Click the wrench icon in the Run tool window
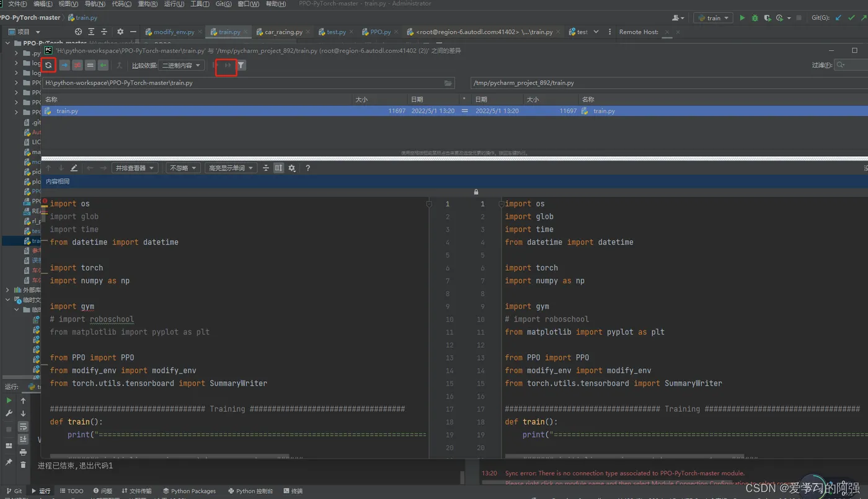This screenshot has height=499, width=868. pos(9,413)
